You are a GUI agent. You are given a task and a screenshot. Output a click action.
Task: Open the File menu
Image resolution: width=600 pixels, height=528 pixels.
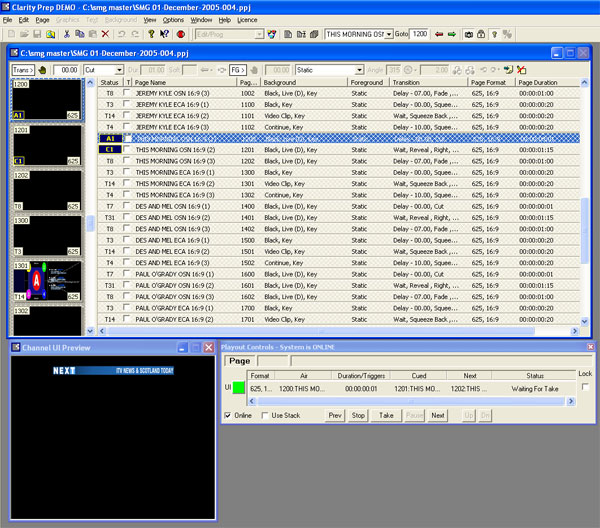7,20
